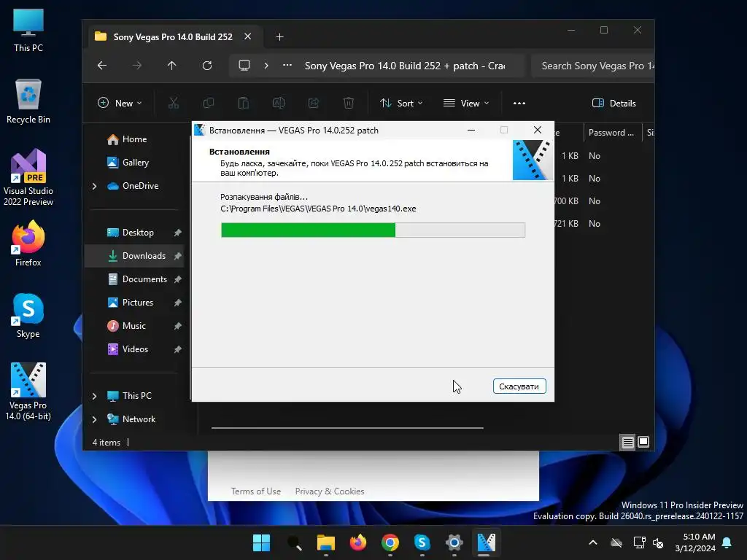The height and width of the screenshot is (560, 747).
Task: Unpin Desktop using its pin icon
Action: point(178,233)
